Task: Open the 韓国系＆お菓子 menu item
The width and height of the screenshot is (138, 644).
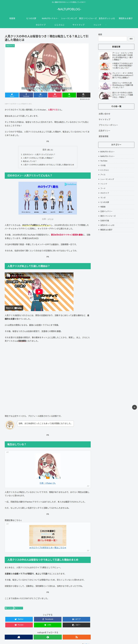Action: coord(126,18)
